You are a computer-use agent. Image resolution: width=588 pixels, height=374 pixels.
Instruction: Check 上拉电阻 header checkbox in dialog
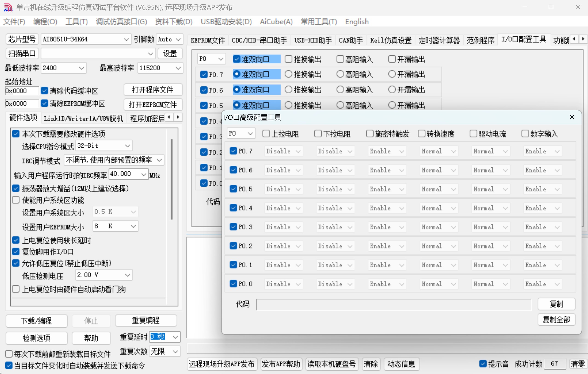point(266,134)
